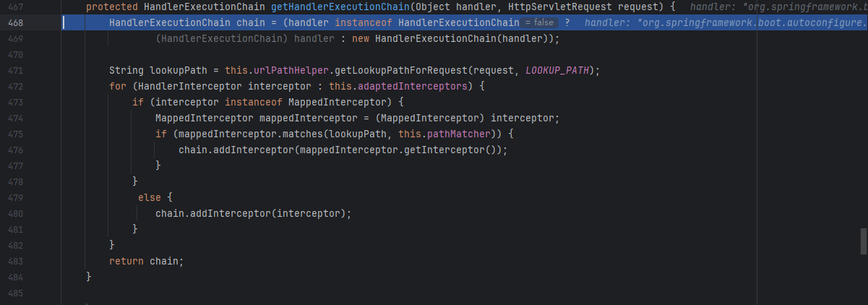Click the vertical scrollbar thumb
The height and width of the screenshot is (305, 868).
tap(863, 241)
